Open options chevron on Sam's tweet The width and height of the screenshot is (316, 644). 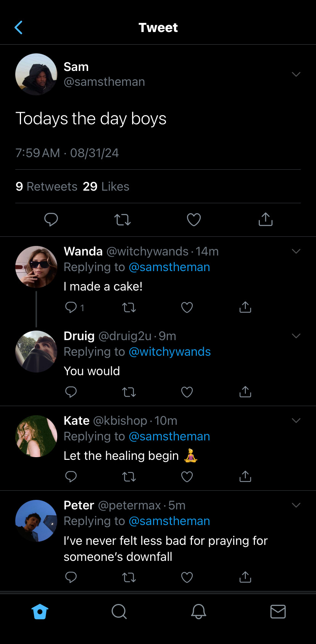[x=296, y=74]
